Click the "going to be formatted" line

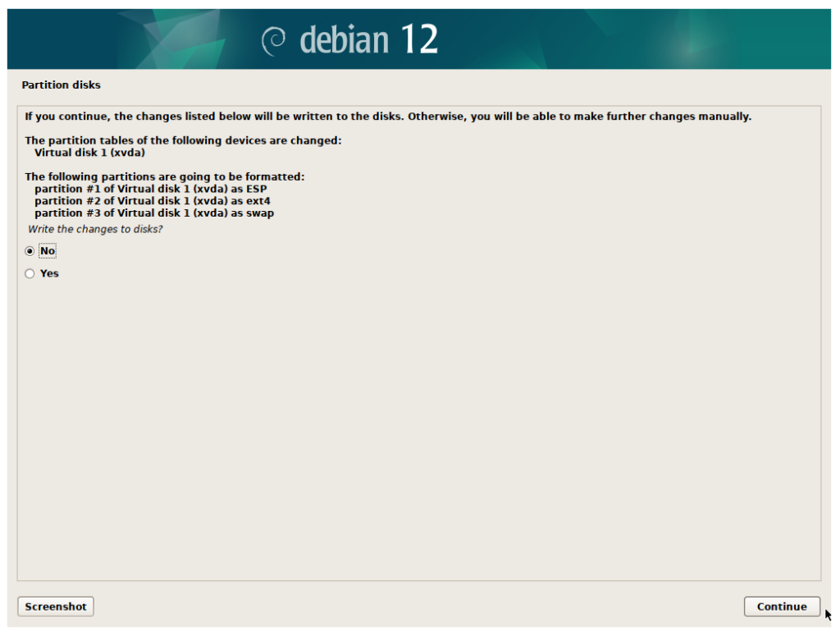click(x=164, y=176)
